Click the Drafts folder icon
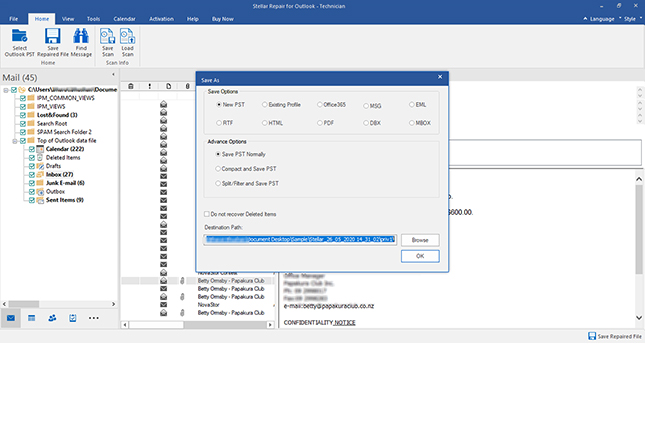This screenshot has width=645, height=421. (40, 166)
